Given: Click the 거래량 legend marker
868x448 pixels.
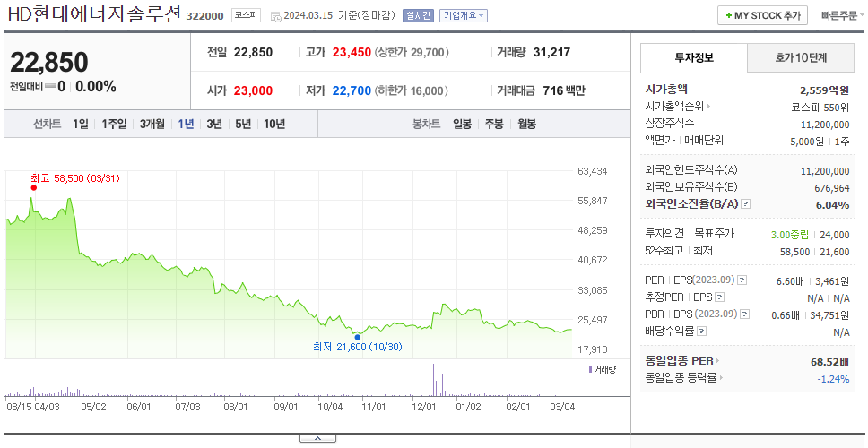Looking at the screenshot, I should click(x=590, y=369).
